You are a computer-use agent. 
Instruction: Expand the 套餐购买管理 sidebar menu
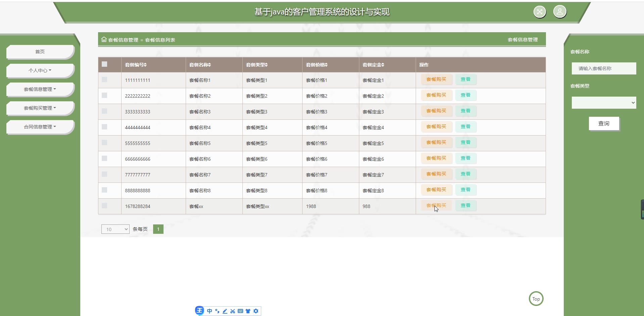40,108
